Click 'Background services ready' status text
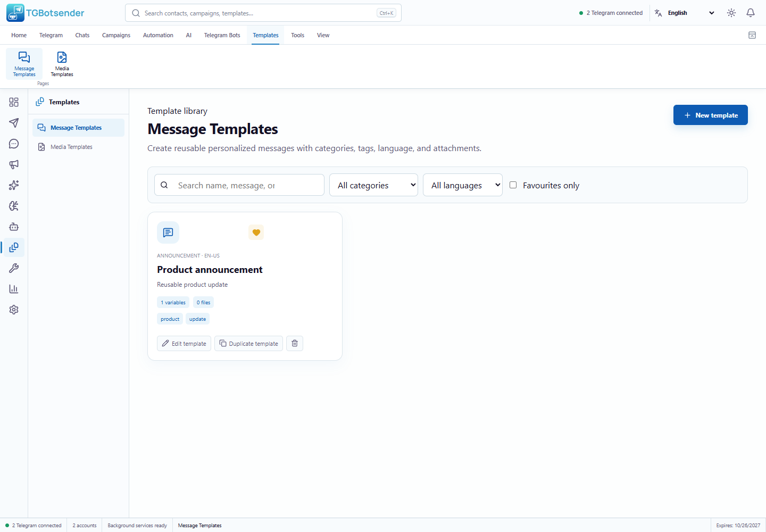Image resolution: width=766 pixels, height=532 pixels. [x=137, y=526]
